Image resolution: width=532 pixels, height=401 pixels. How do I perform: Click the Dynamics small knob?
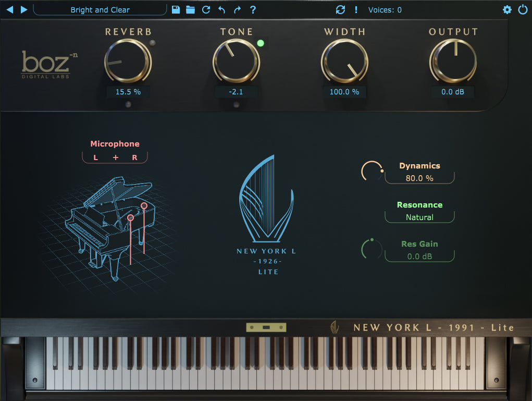(372, 172)
